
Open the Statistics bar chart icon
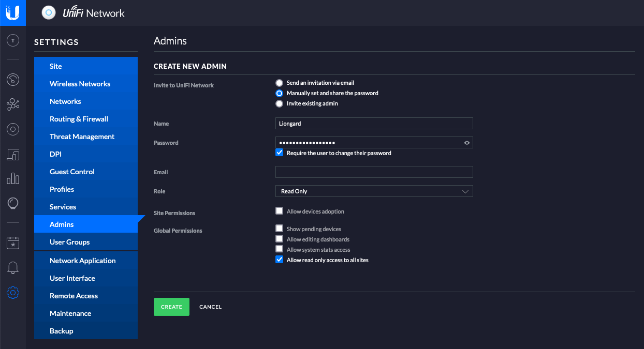(13, 179)
